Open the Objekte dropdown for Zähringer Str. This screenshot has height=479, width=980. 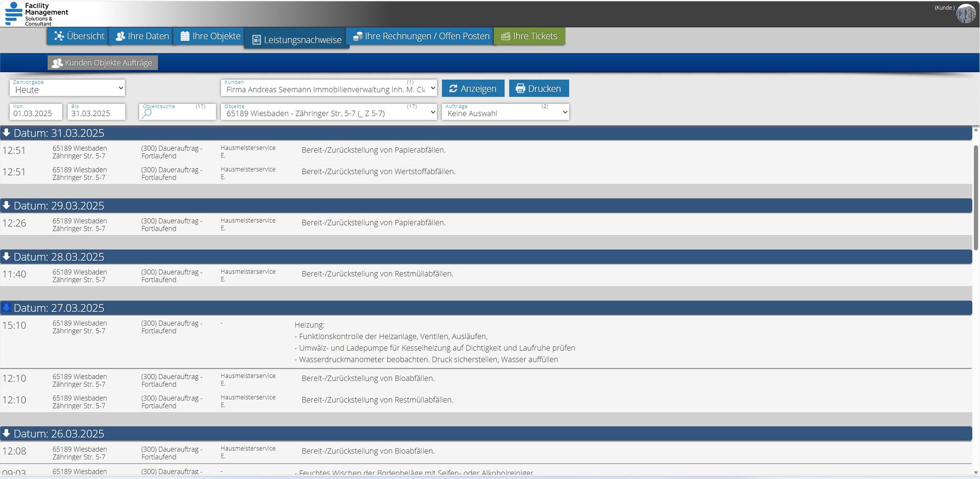point(329,112)
